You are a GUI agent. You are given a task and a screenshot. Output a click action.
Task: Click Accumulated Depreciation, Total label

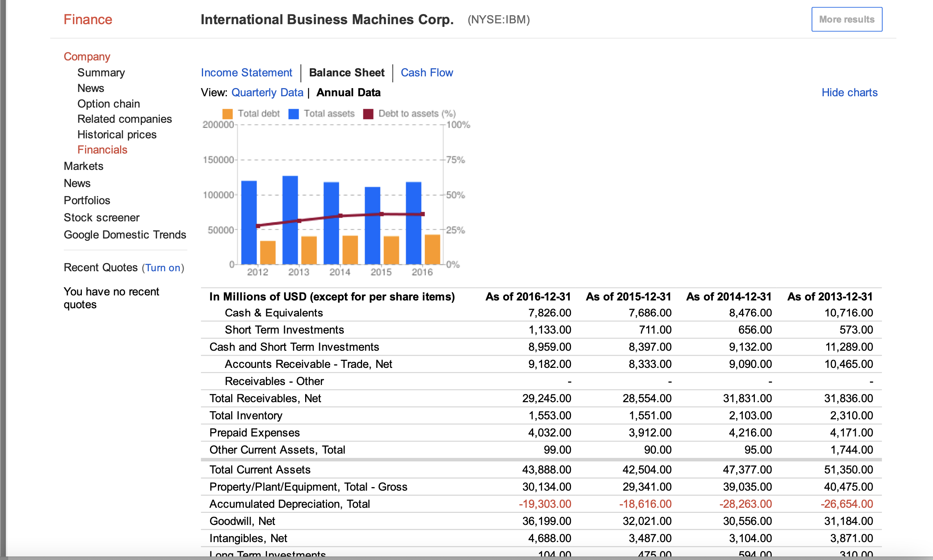coord(290,504)
